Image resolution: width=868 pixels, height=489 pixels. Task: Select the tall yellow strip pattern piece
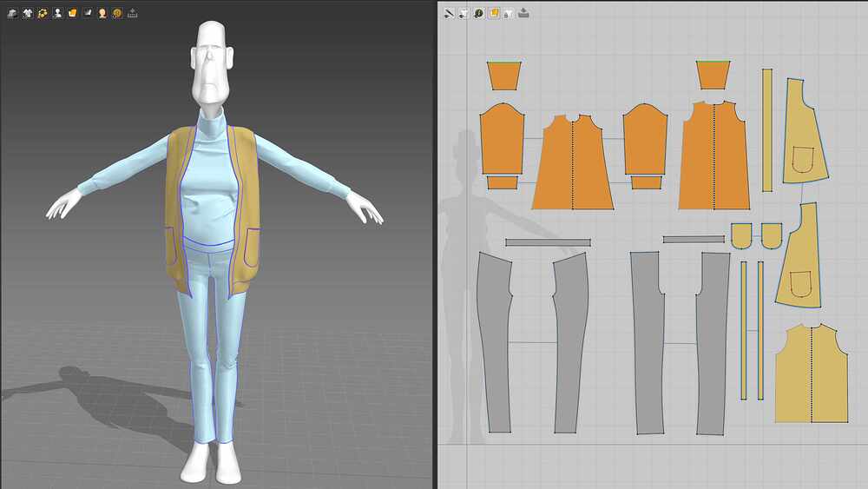(x=767, y=130)
